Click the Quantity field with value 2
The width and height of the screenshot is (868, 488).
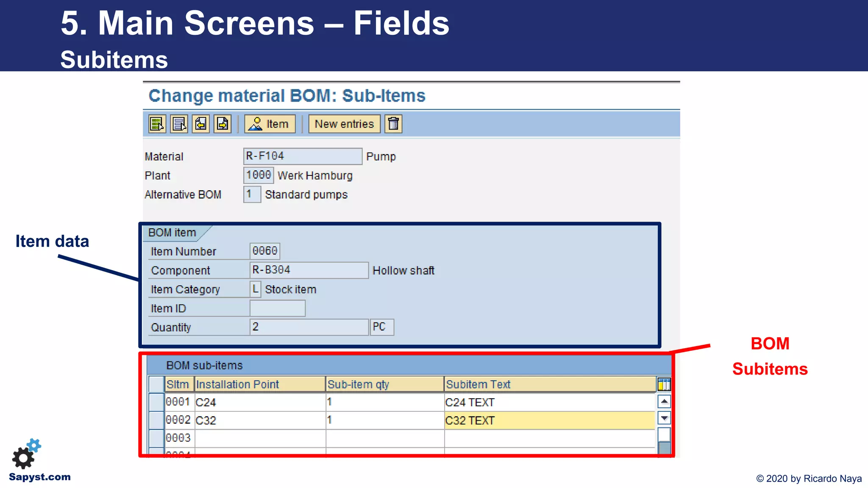(309, 327)
